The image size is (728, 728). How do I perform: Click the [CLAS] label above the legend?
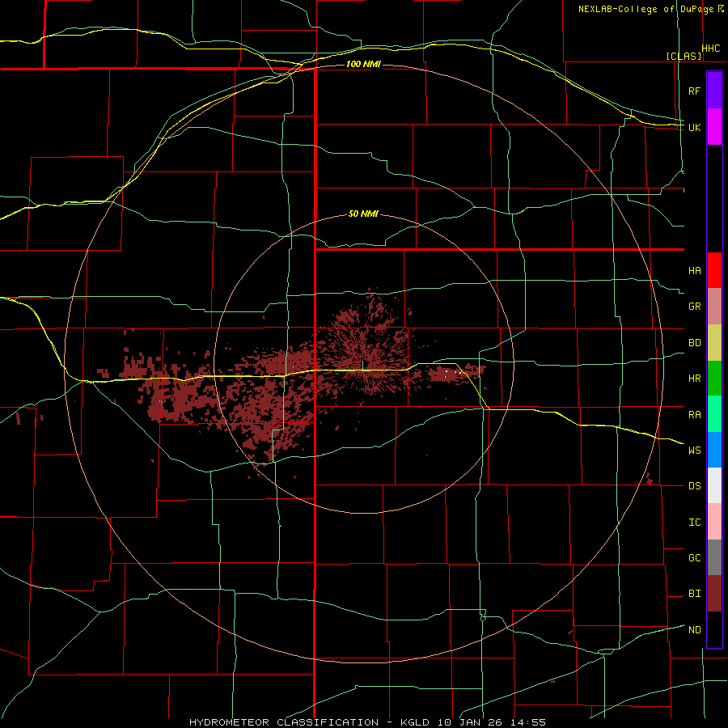(684, 56)
